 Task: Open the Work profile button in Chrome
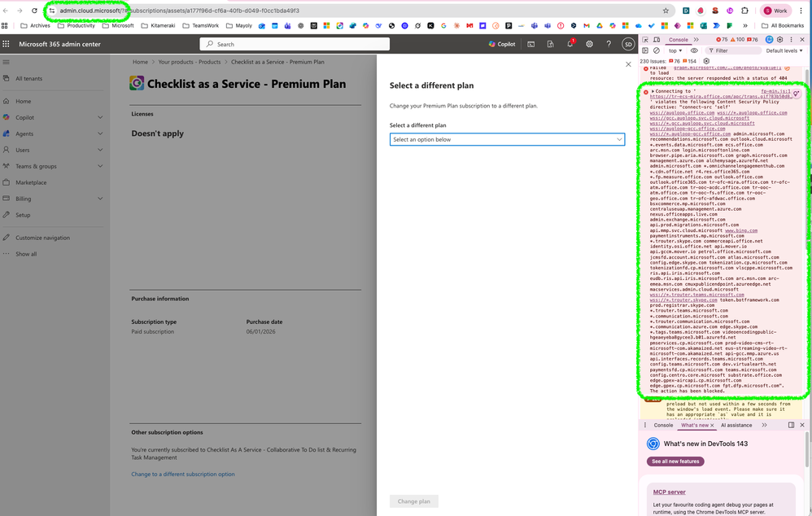775,11
